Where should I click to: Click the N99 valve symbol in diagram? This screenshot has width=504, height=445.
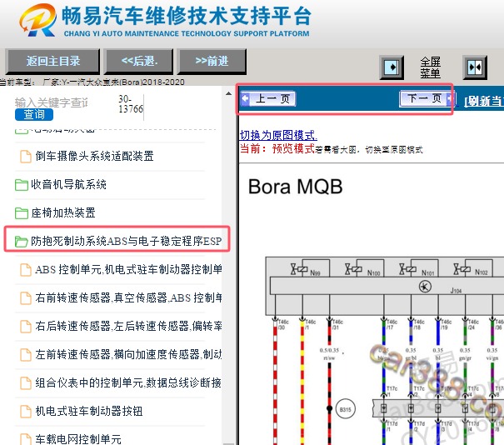[x=299, y=269]
